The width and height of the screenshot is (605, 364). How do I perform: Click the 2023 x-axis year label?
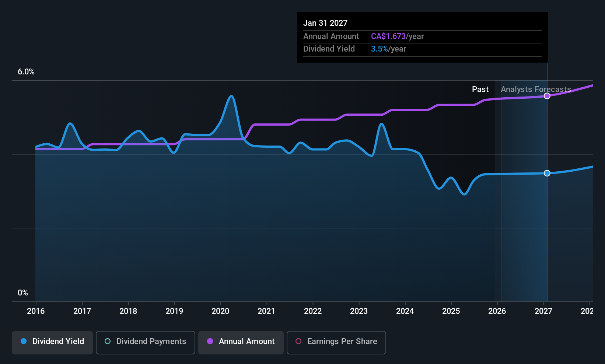point(359,311)
